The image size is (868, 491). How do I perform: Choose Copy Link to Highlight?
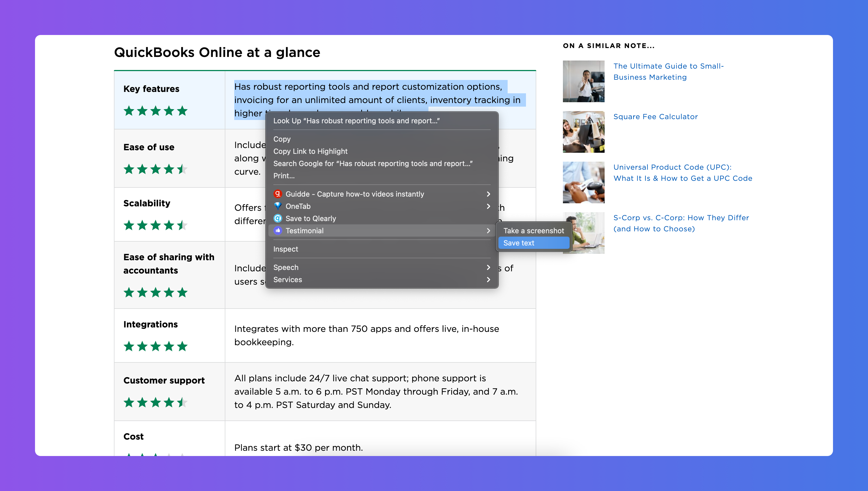[381, 151]
